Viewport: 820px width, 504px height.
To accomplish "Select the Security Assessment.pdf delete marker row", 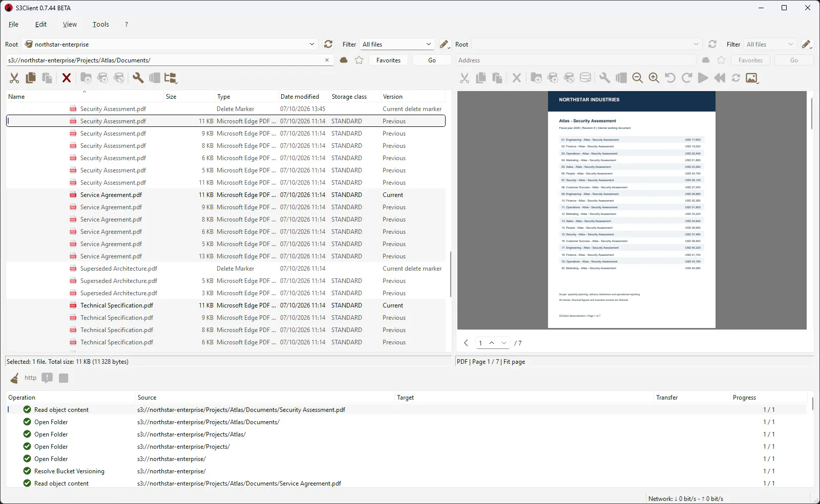I will (226, 109).
